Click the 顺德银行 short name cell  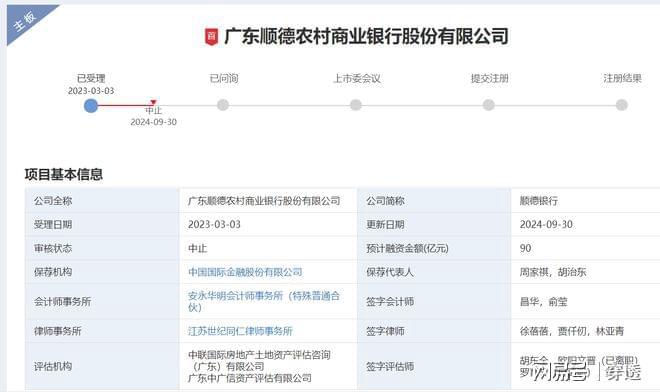[539, 201]
